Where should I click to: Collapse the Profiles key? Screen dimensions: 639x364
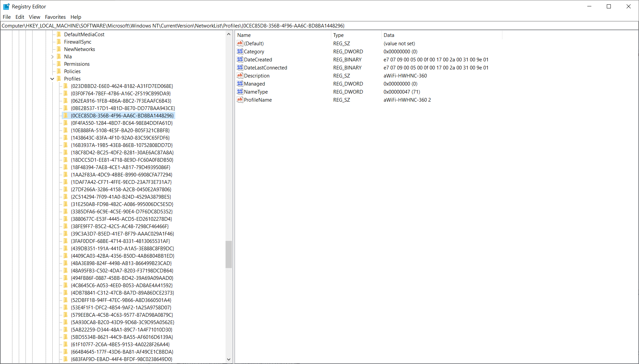tap(52, 79)
